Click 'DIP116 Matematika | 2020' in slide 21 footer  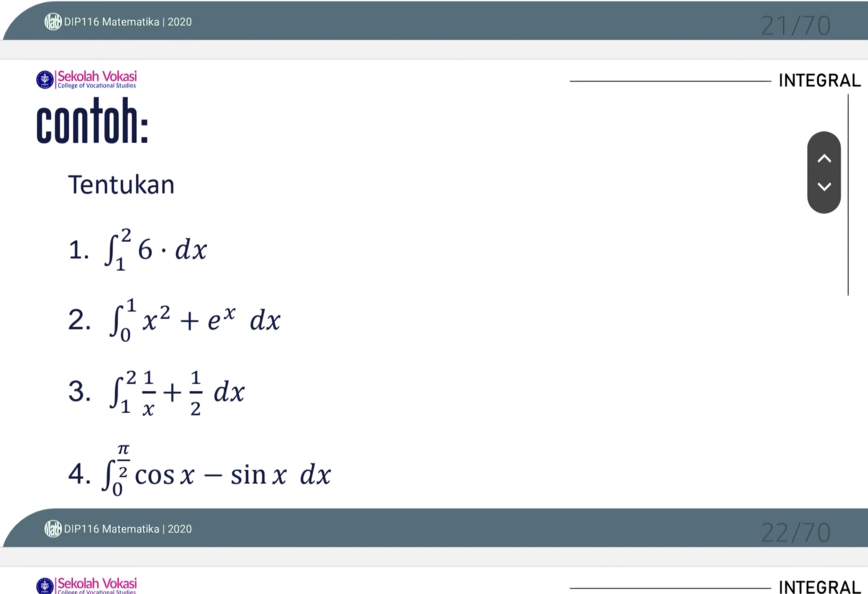tap(128, 22)
